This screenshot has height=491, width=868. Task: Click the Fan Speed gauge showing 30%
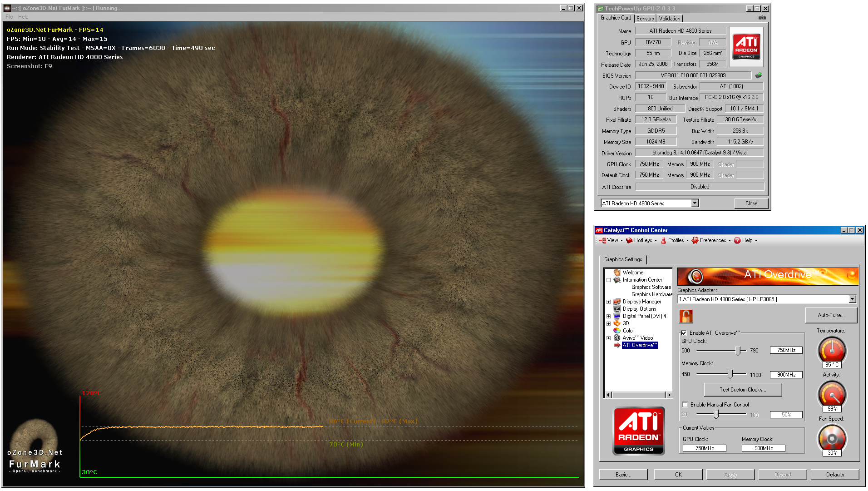click(x=832, y=439)
